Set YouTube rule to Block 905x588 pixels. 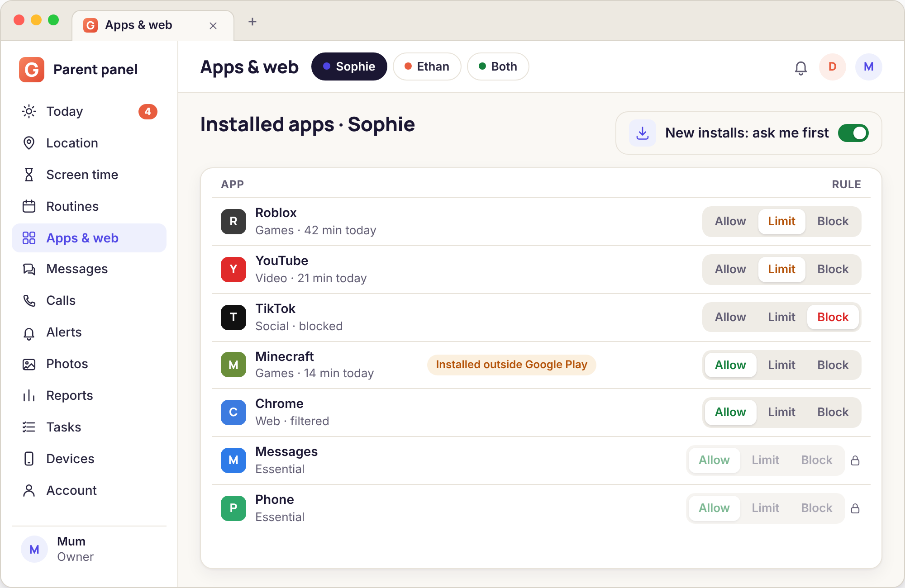(x=833, y=270)
